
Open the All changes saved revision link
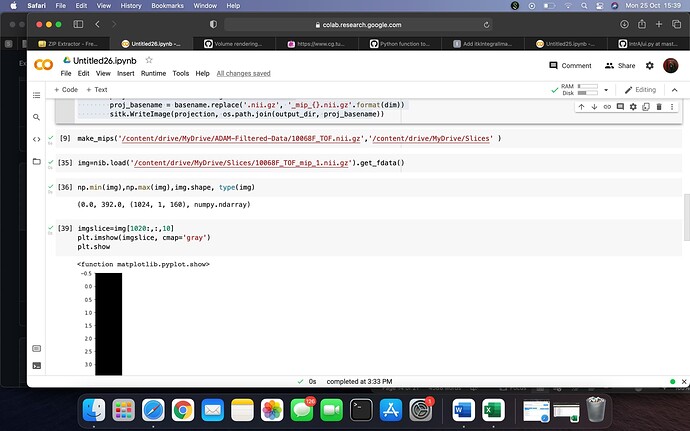pos(243,74)
